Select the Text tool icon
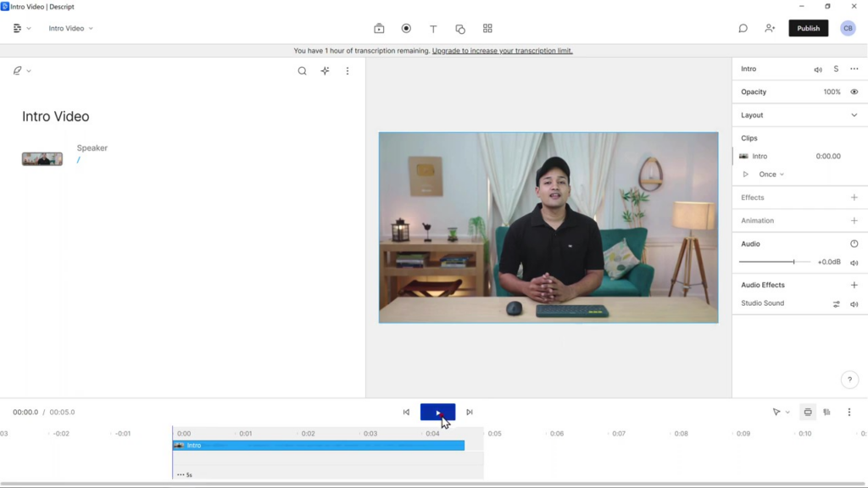868x488 pixels. tap(433, 29)
